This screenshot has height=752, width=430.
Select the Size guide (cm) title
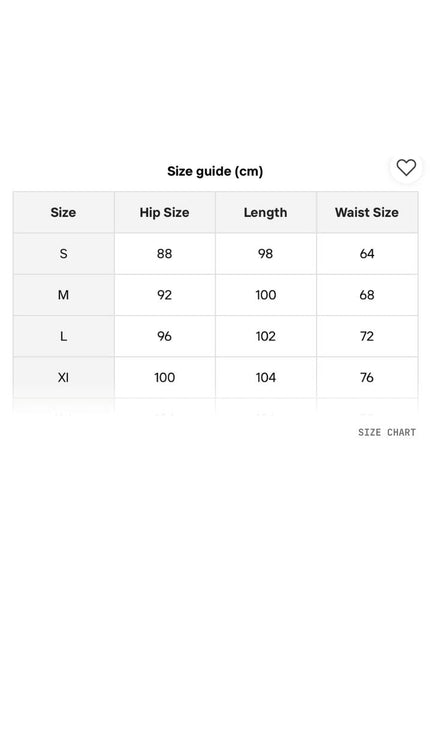point(215,171)
